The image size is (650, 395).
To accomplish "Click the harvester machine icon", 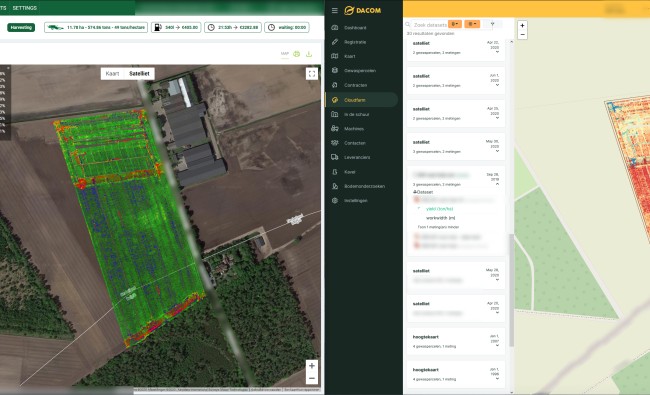I will click(56, 27).
